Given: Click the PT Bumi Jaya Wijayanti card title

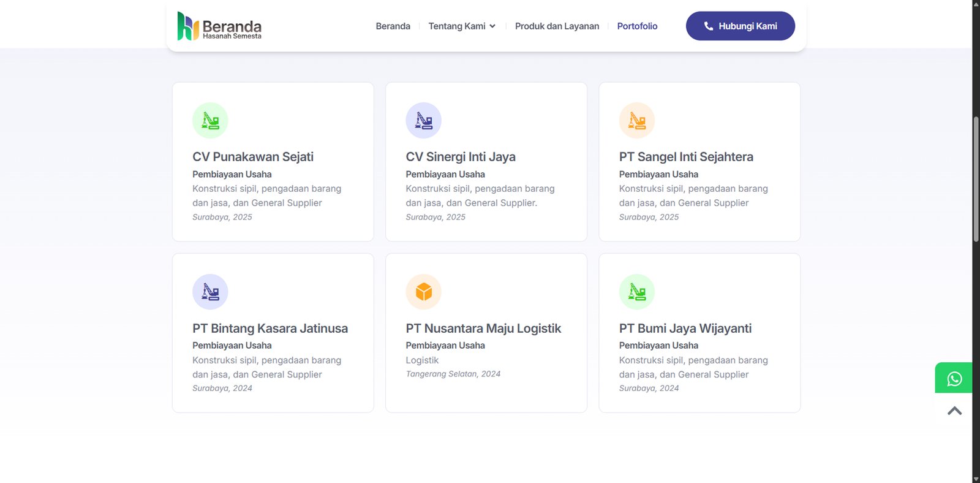Looking at the screenshot, I should pyautogui.click(x=685, y=329).
